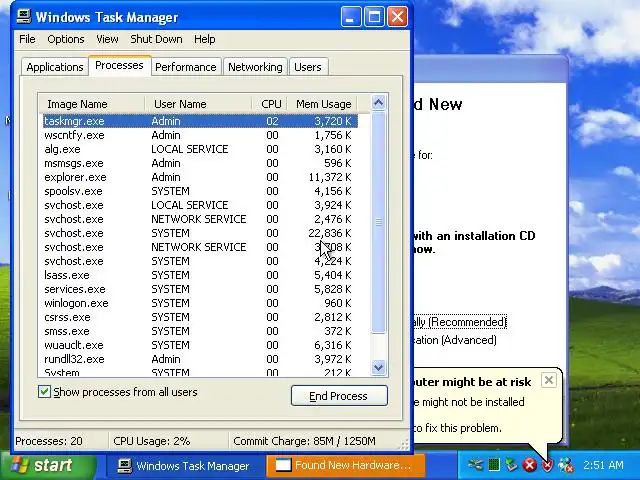Select the wscntfy.exe process

click(200, 135)
